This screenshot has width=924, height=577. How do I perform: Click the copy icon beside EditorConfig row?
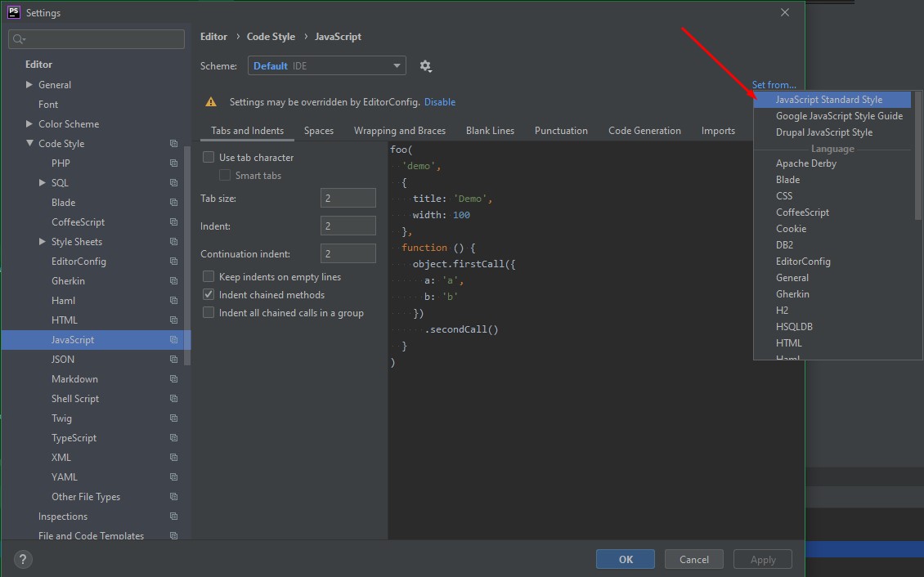(174, 262)
